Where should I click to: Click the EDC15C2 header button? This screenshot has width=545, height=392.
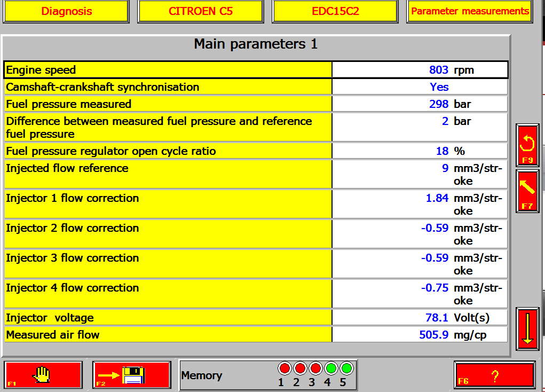335,11
